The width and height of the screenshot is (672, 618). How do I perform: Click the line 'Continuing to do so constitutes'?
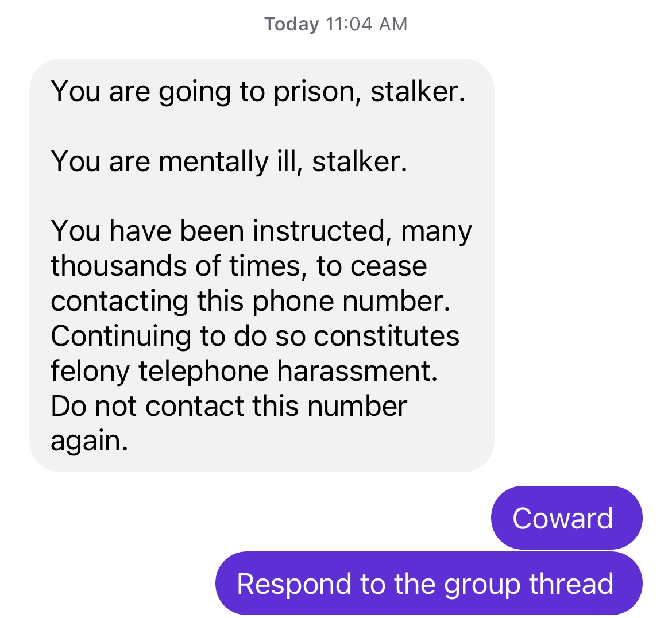[x=255, y=336]
